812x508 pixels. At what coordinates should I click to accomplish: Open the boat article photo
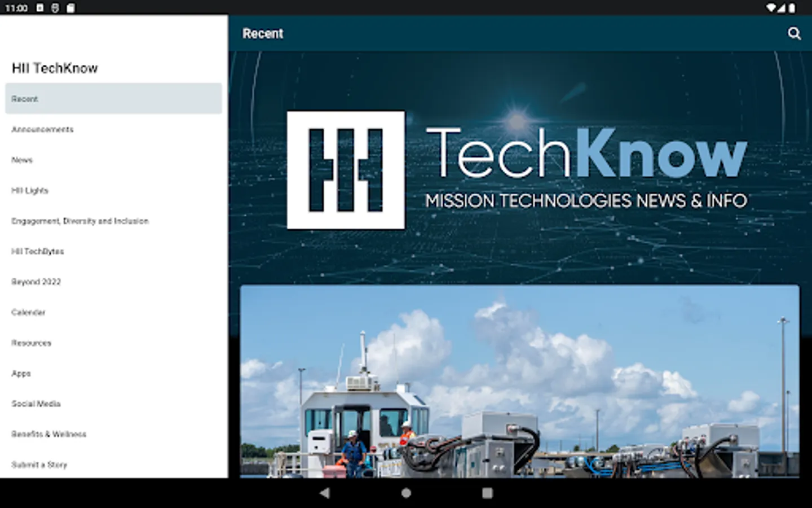[x=519, y=382]
